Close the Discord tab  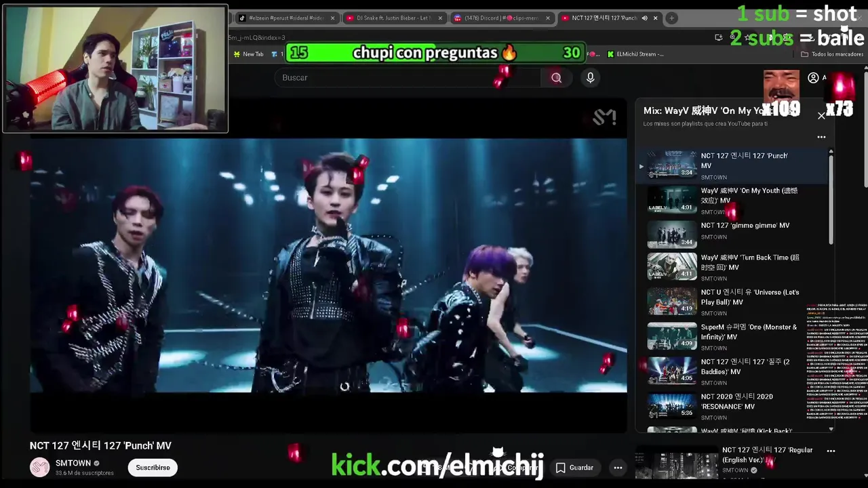click(x=549, y=18)
